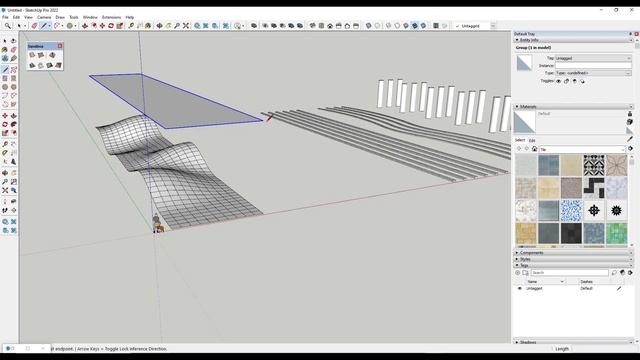Select the Walk footprints tool in left toolbar
The height and width of the screenshot is (360, 640).
point(5,210)
